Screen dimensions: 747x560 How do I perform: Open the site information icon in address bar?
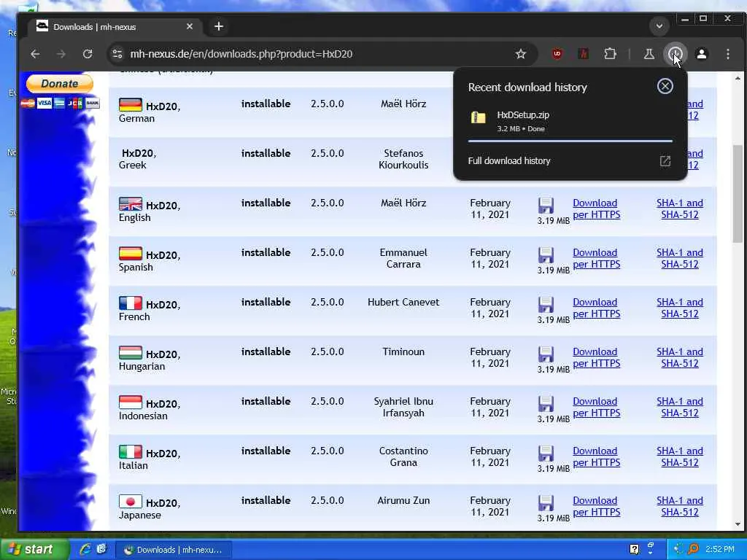[117, 54]
